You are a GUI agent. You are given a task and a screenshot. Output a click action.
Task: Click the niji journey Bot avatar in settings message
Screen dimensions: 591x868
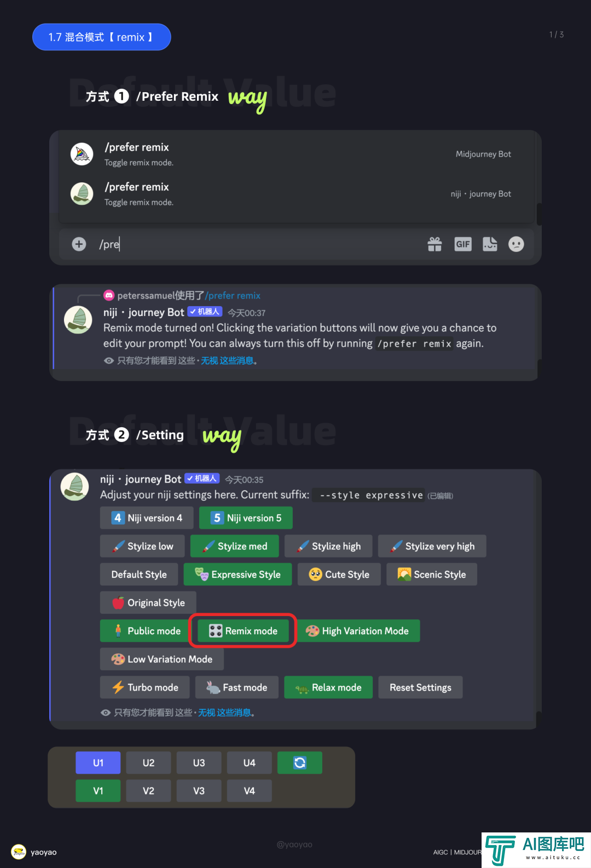tap(75, 486)
